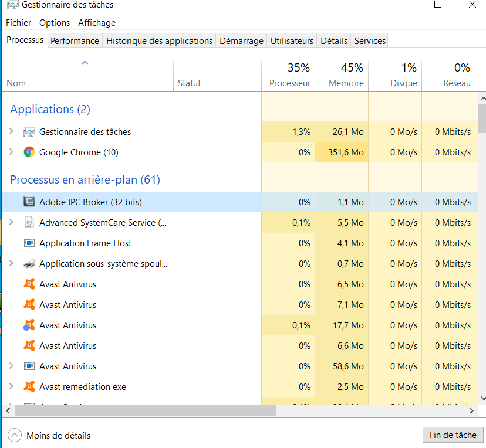This screenshot has height=448, width=486.
Task: Click Avast remediation exe name text
Action: point(83,387)
